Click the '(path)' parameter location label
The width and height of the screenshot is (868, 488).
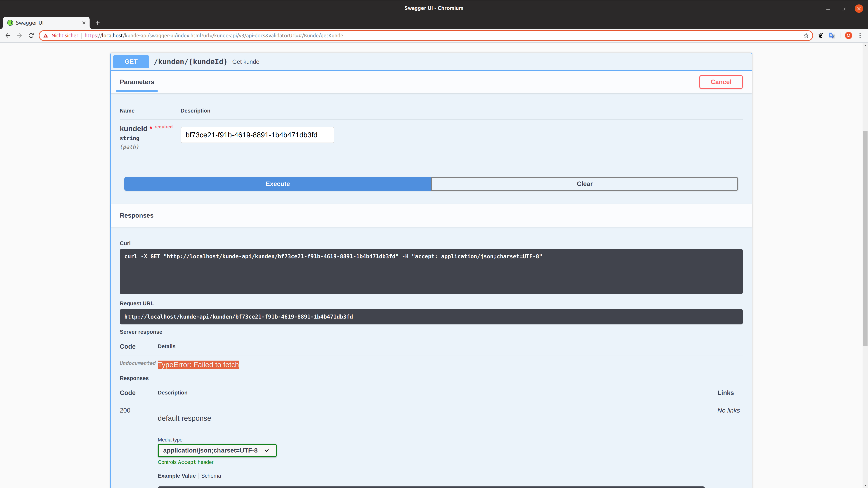tap(129, 147)
